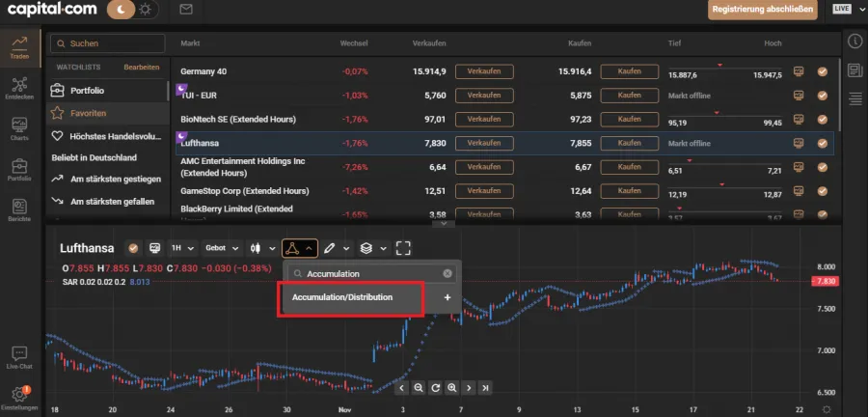Image resolution: width=868 pixels, height=417 pixels.
Task: Collapse the indicators dropdown button
Action: coord(300,248)
